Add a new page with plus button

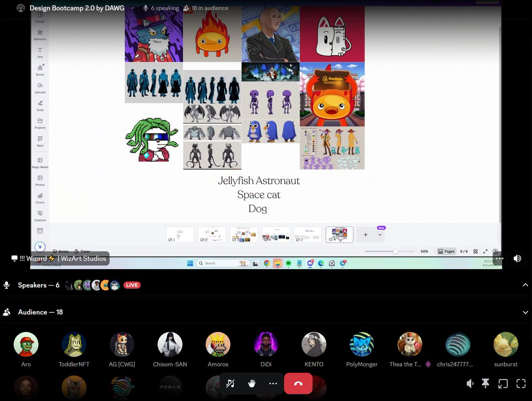tap(365, 235)
